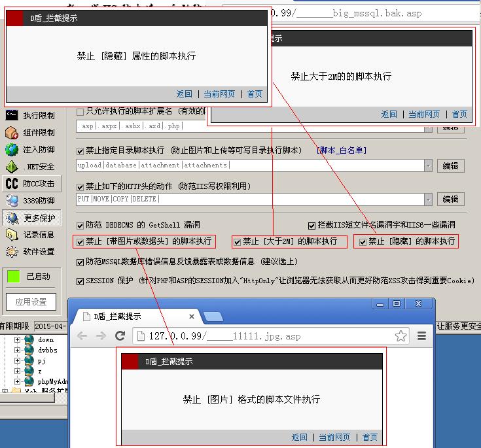Click the browser reload icon
This screenshot has height=448, width=481.
[x=120, y=336]
